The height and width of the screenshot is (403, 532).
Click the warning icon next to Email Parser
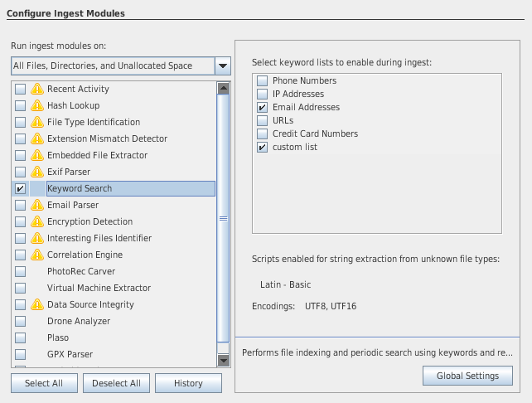tap(36, 205)
